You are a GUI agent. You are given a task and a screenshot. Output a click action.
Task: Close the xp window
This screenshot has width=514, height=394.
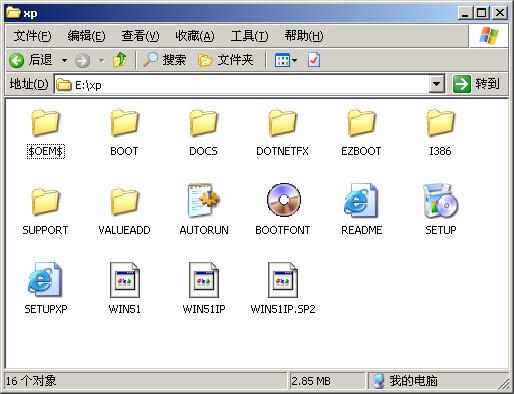point(500,13)
